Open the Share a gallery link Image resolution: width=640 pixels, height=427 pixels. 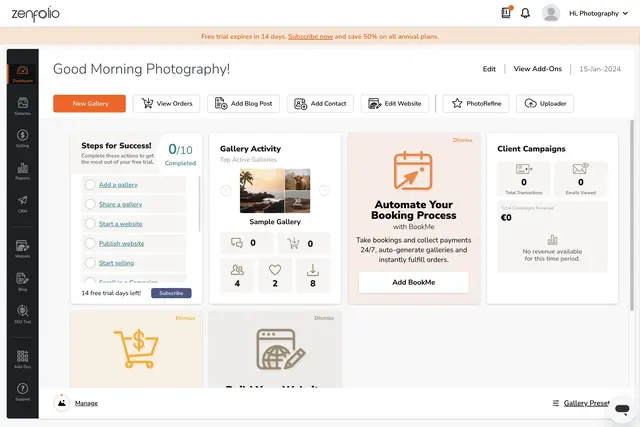click(x=120, y=204)
